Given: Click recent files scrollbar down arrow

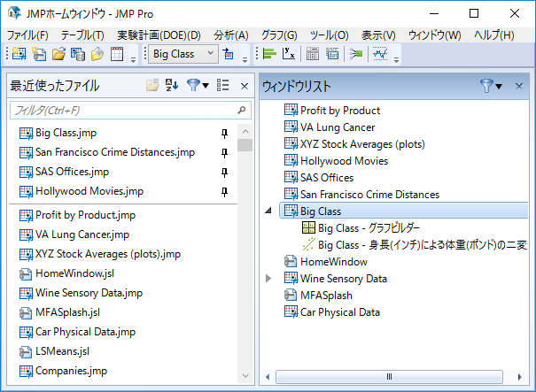Looking at the screenshot, I should coord(245,375).
